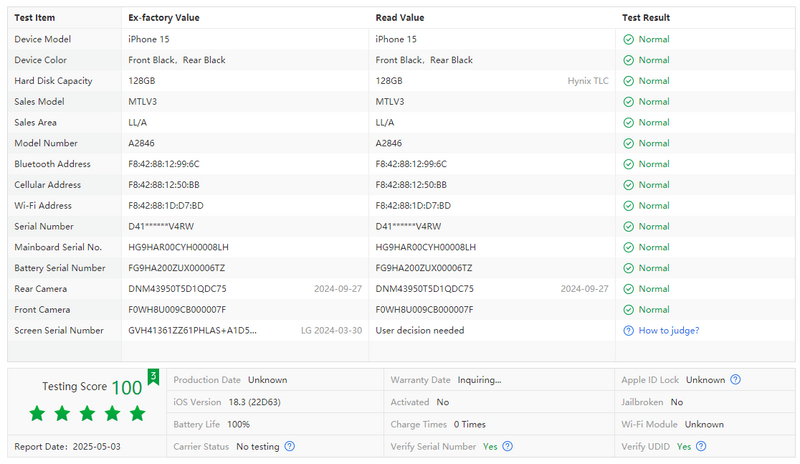Click the fifth green rating star
This screenshot has width=800, height=464.
coord(137,413)
